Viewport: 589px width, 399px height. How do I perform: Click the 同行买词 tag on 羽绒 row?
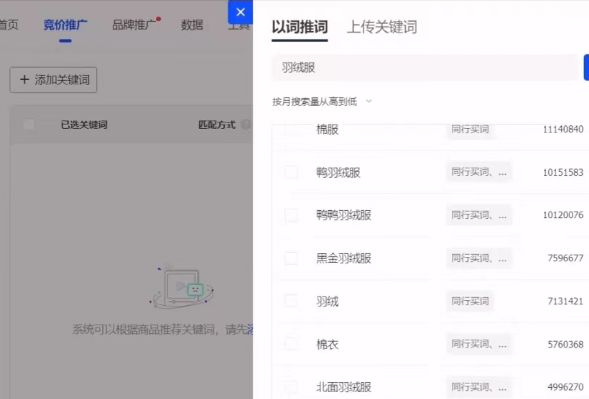coord(470,301)
